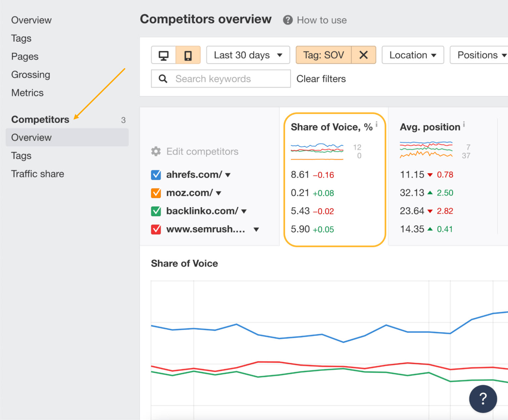Expand the Location filter dropdown
The width and height of the screenshot is (508, 420).
(412, 55)
